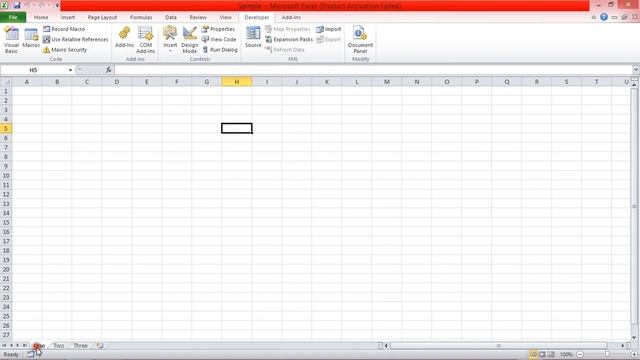Image resolution: width=640 pixels, height=360 pixels.
Task: Open Excel Help
Action: pos(604,17)
